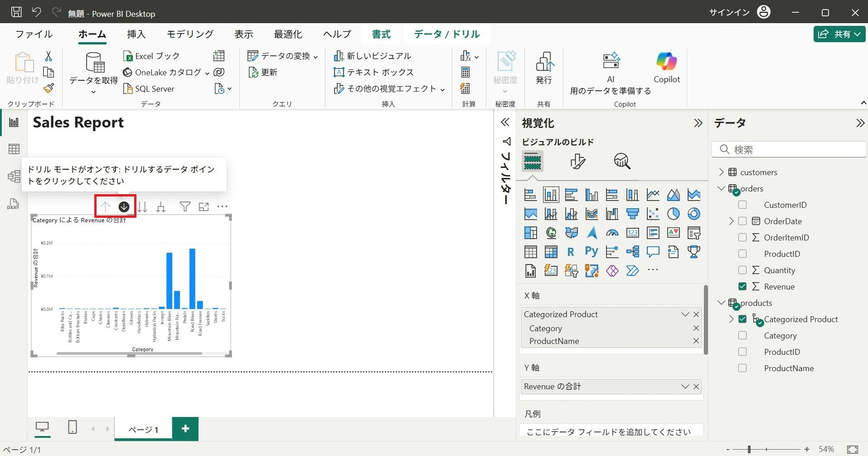This screenshot has height=456, width=868.
Task: Open DAX query view in the left sidebar
Action: coord(13,204)
